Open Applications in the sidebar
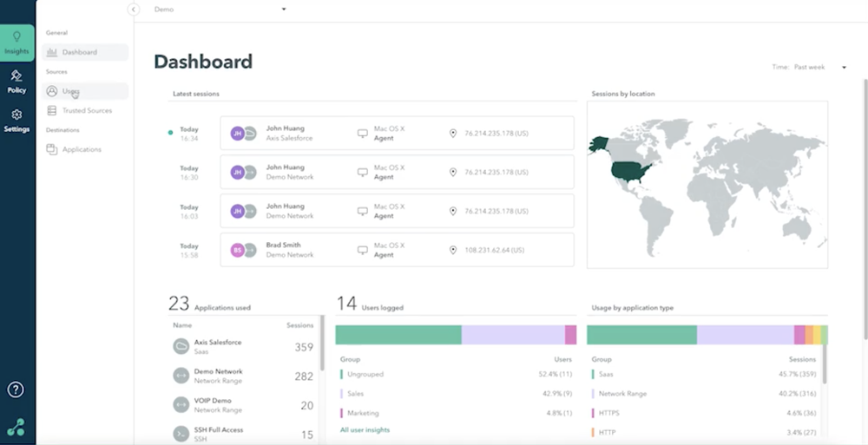The image size is (868, 445). point(85,149)
